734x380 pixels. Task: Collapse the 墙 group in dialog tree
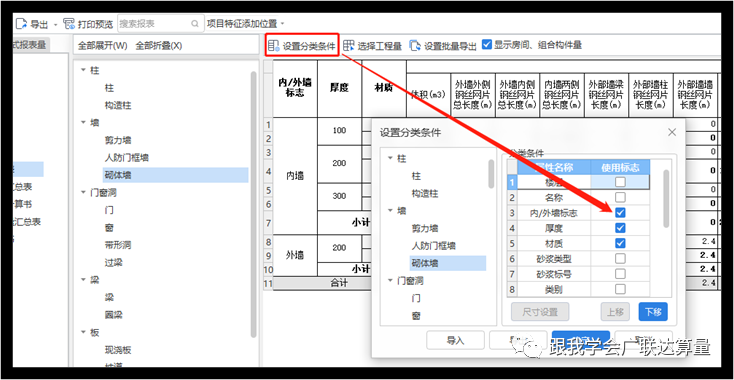coord(390,211)
